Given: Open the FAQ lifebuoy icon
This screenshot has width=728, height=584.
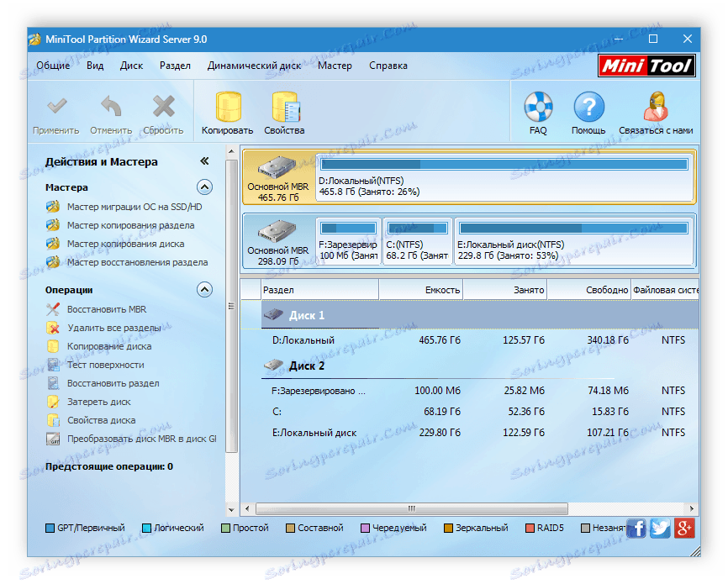Looking at the screenshot, I should [538, 107].
